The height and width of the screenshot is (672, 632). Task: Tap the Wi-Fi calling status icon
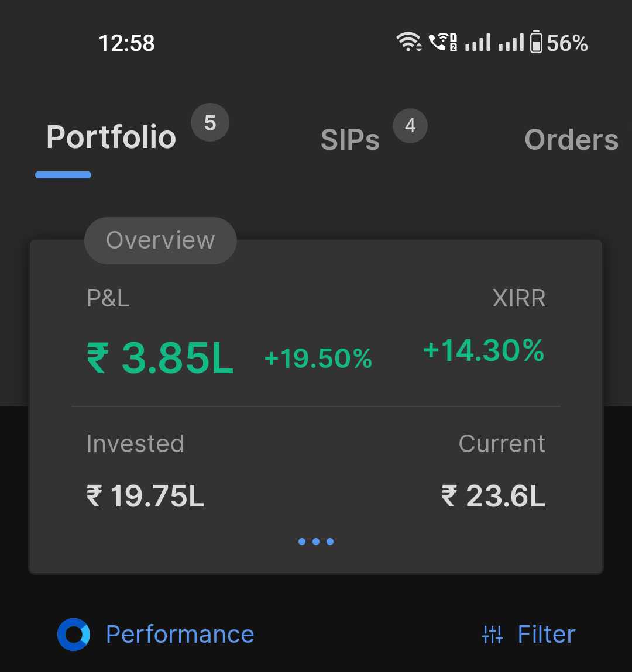click(442, 43)
